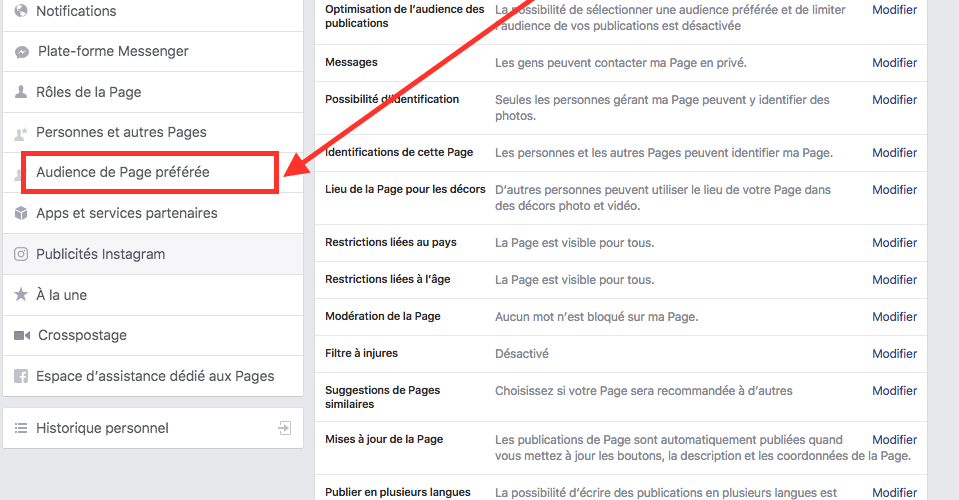Click the video camera icon for Crosspostage
The width and height of the screenshot is (959, 500).
21,336
